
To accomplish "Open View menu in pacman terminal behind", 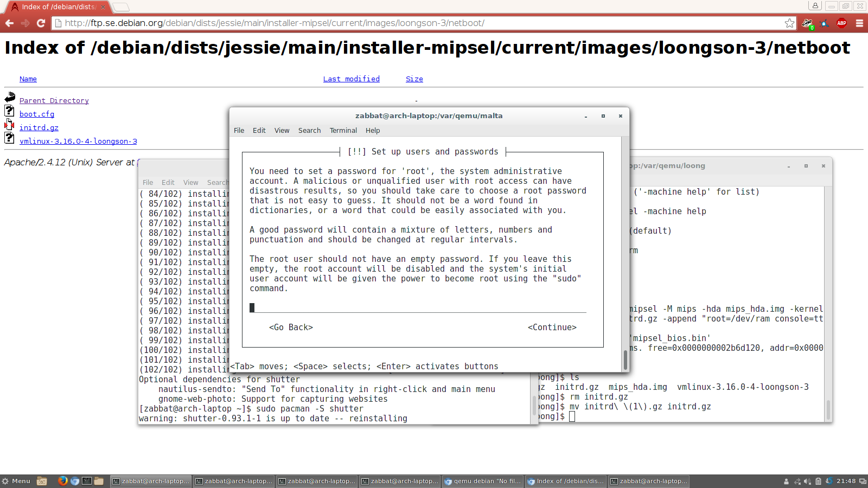I will tap(190, 183).
